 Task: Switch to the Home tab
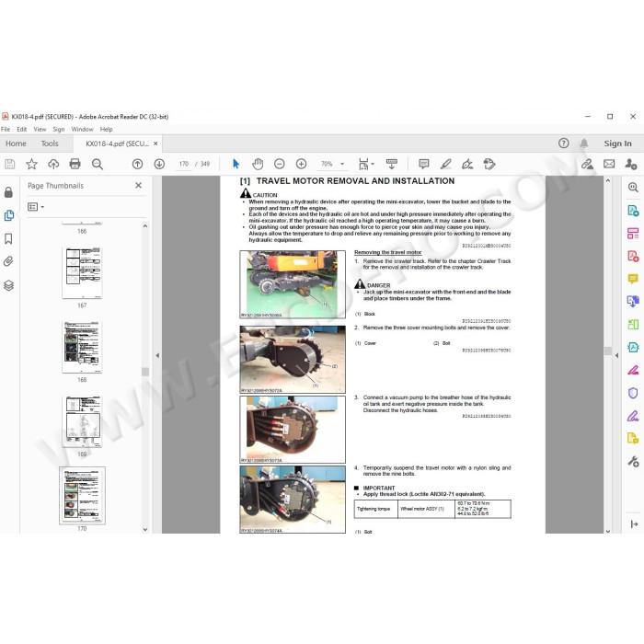pyautogui.click(x=16, y=144)
